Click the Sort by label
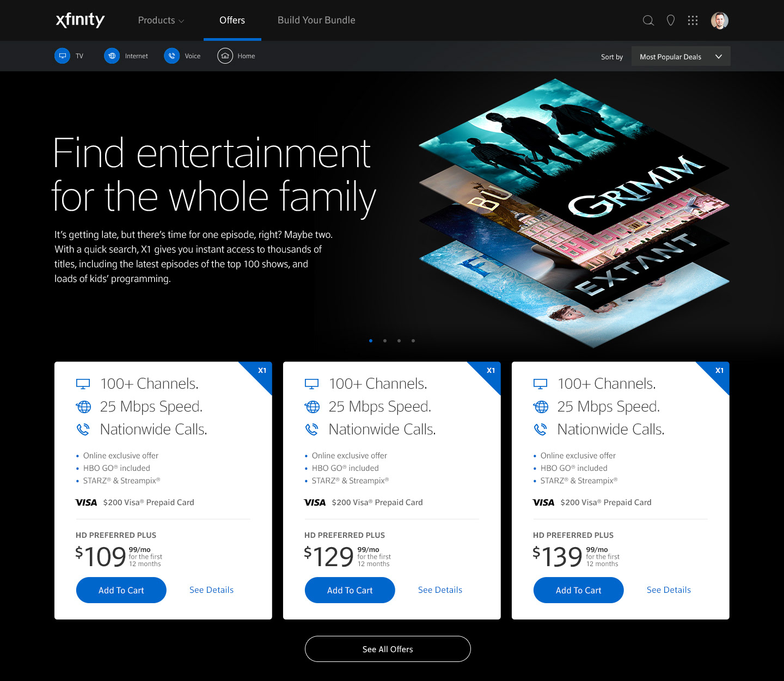784x681 pixels. tap(612, 57)
